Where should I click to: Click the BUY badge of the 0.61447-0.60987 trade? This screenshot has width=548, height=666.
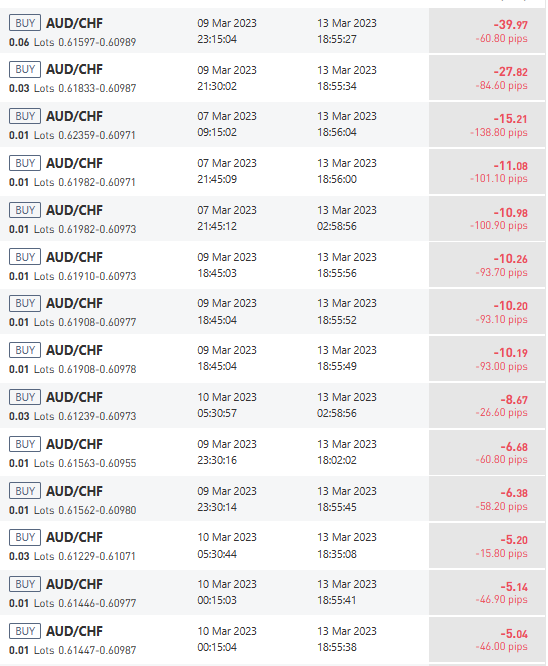25,631
